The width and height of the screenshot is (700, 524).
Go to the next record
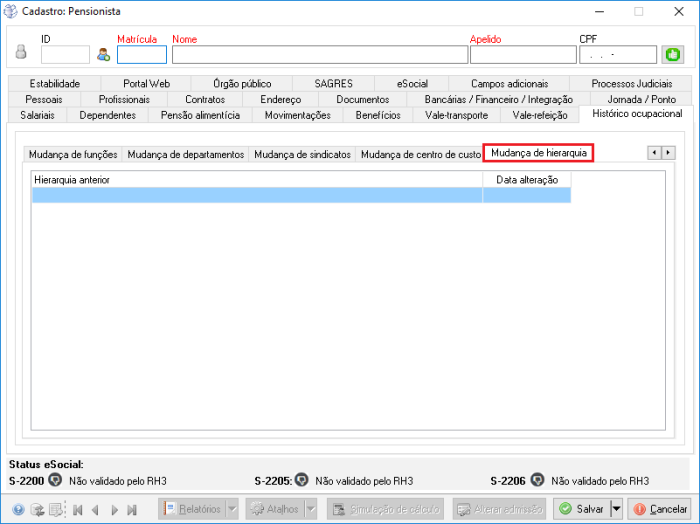114,509
